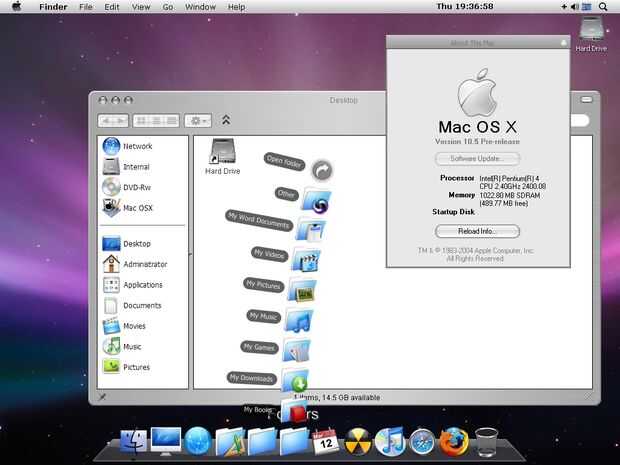
Task: Open the Edit menu
Action: coord(112,7)
